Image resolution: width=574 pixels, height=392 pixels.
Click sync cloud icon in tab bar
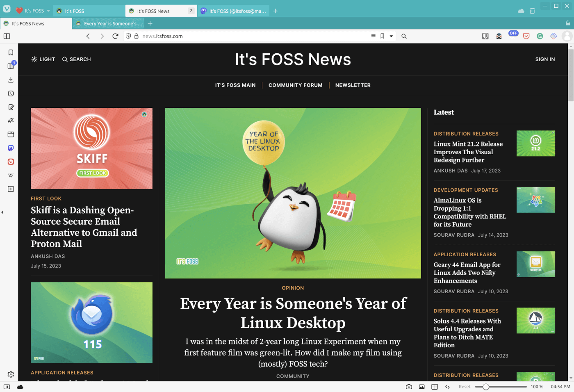[x=521, y=11]
